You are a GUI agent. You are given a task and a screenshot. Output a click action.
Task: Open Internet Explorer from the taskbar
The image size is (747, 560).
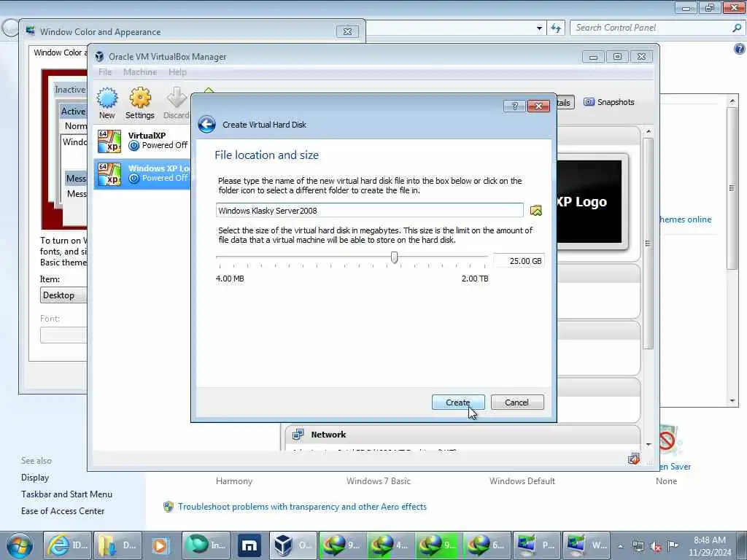(68, 545)
